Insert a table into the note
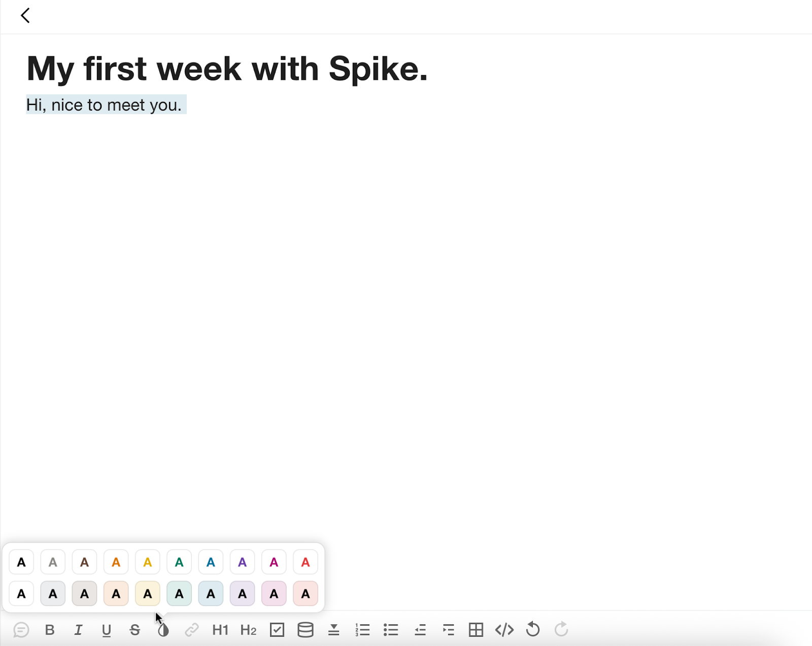Screen dimensions: 812x646 476,630
